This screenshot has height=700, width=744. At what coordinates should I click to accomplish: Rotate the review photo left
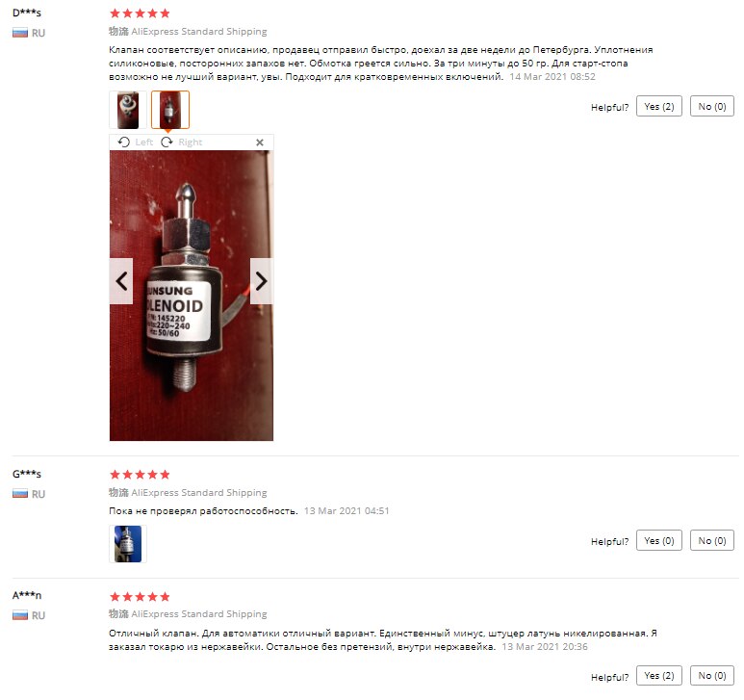(136, 143)
